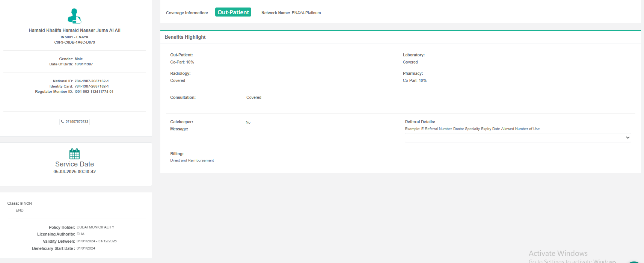Click the Direct and Reimbursement billing text
The width and height of the screenshot is (644, 263).
coord(192,160)
